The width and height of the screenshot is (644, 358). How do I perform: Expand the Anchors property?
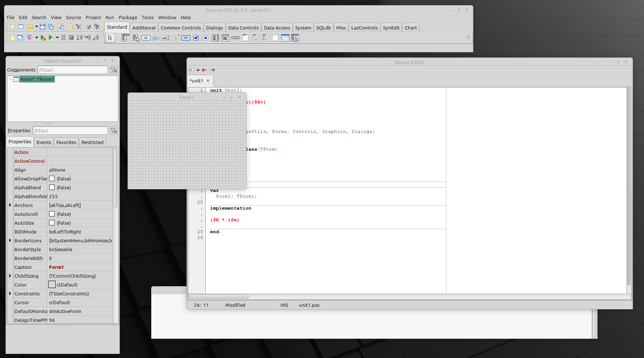[10, 205]
